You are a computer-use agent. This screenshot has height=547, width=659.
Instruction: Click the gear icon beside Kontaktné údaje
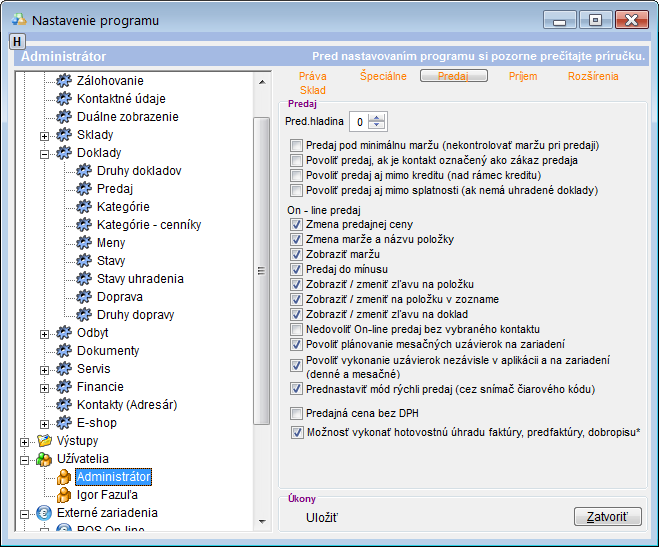click(64, 99)
